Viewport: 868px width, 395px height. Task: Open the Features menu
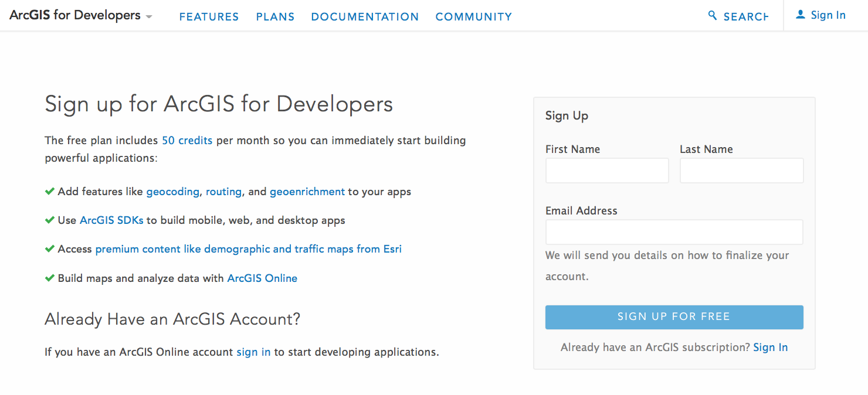point(209,17)
